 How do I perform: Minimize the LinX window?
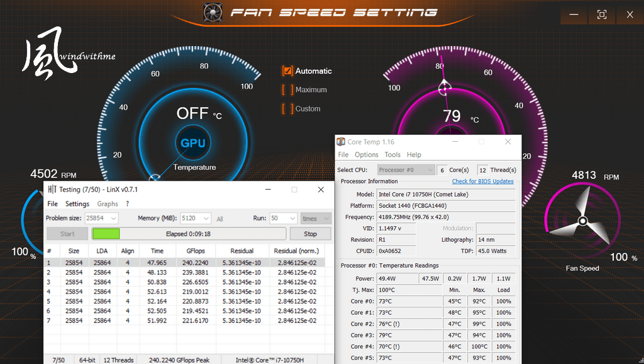coord(268,190)
